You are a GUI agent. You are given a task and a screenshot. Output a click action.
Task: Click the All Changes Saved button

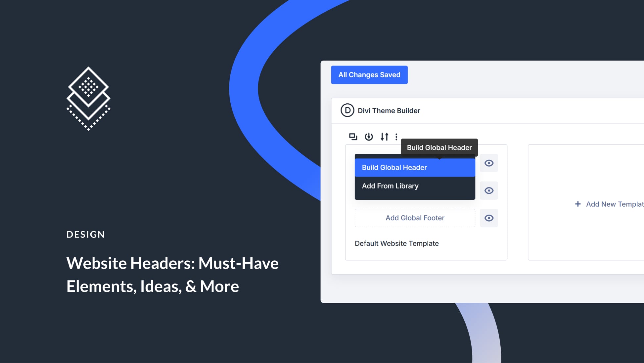[x=369, y=75]
